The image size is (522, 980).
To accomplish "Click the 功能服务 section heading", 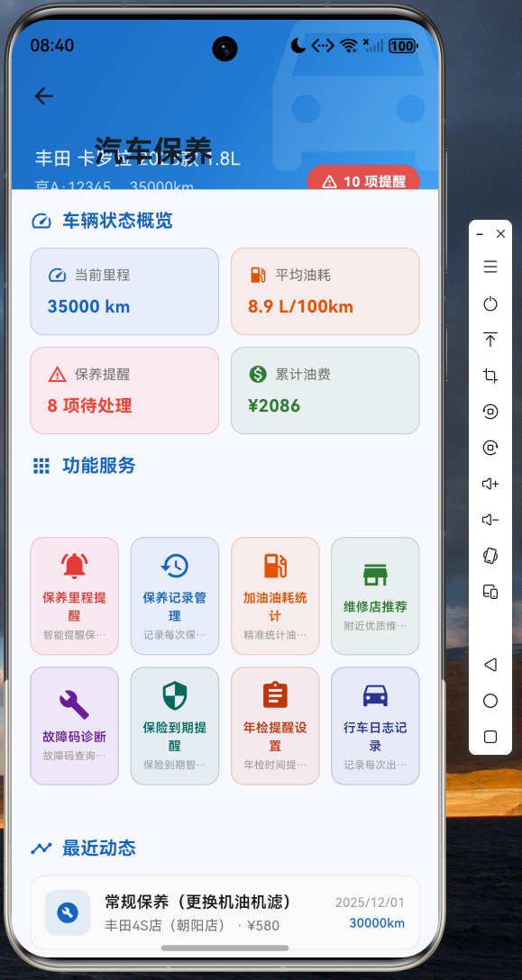I will pos(99,466).
